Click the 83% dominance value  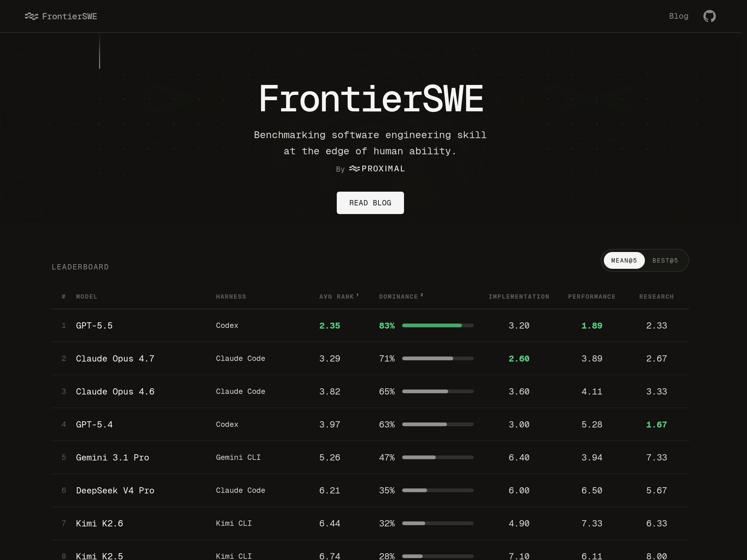click(x=387, y=326)
